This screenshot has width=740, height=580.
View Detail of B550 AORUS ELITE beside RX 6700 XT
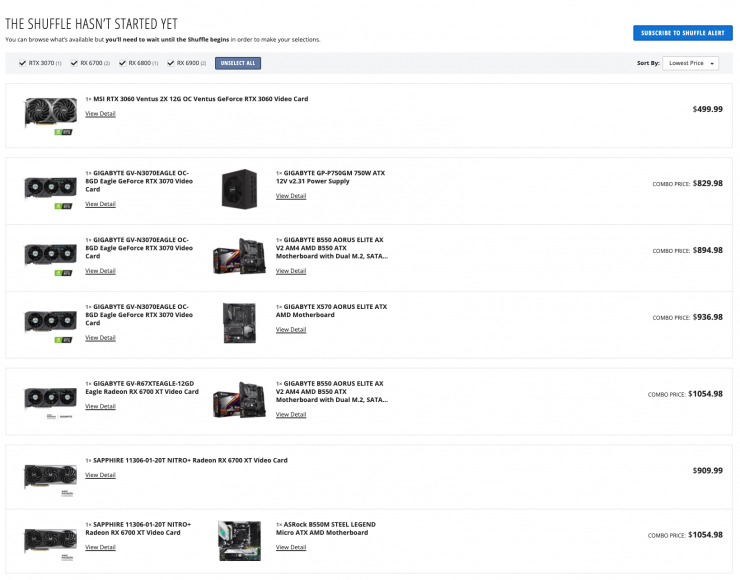(x=291, y=415)
